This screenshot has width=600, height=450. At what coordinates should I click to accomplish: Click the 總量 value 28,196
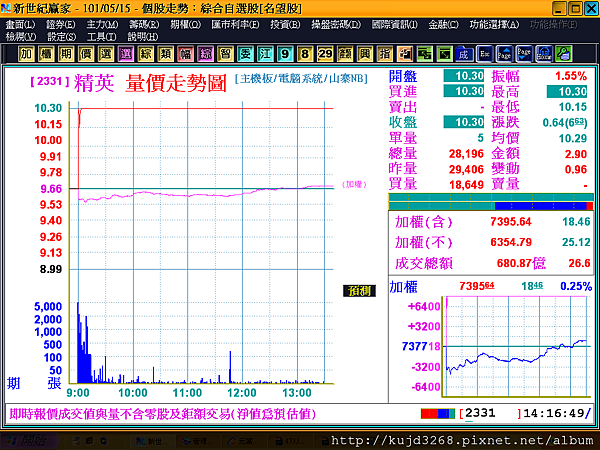click(466, 154)
